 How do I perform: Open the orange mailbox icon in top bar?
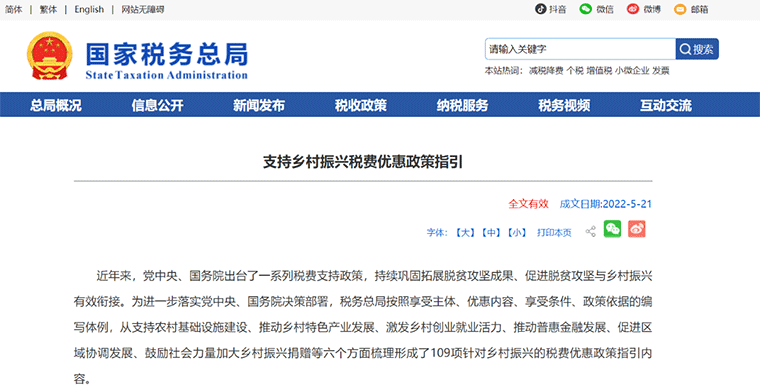point(680,9)
